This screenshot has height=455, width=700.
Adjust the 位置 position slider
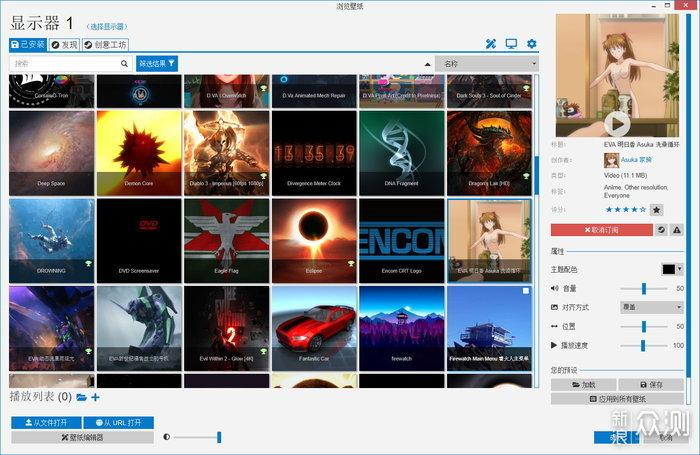[x=644, y=326]
